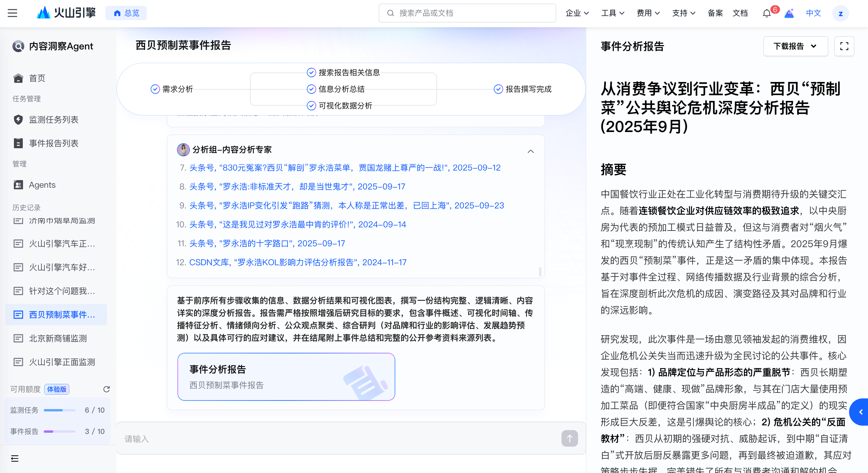This screenshot has width=868, height=473.
Task: Expand the 企业 top menu
Action: pyautogui.click(x=577, y=13)
